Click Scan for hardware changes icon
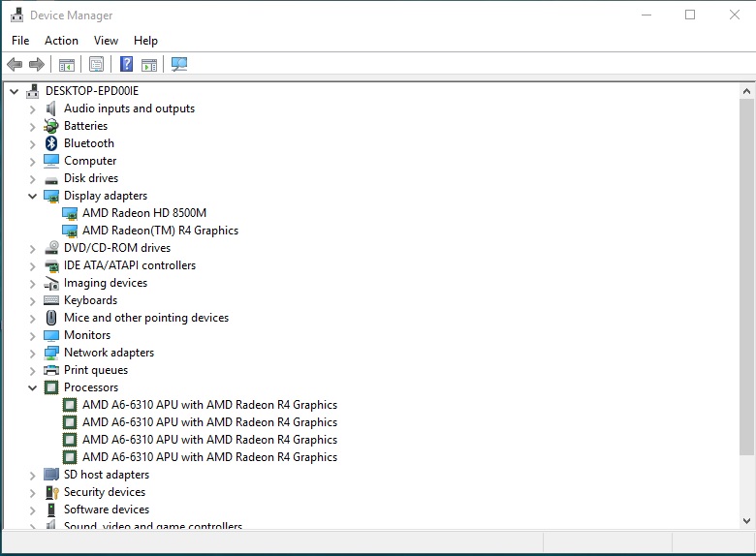Screen dimensions: 756x556 pos(179,64)
